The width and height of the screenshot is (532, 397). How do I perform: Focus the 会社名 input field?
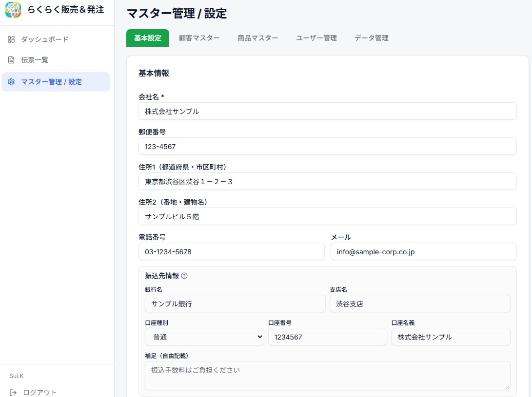327,111
